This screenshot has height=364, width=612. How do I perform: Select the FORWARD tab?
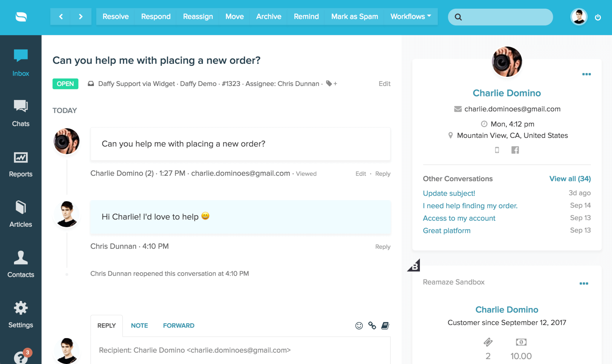click(178, 325)
